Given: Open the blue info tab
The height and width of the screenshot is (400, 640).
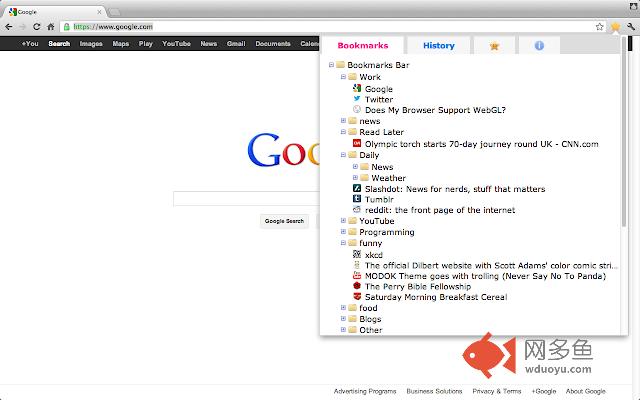Looking at the screenshot, I should 539,45.
